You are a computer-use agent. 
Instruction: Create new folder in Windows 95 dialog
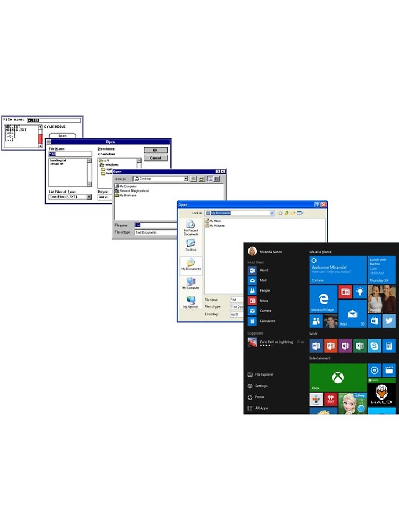(202, 179)
